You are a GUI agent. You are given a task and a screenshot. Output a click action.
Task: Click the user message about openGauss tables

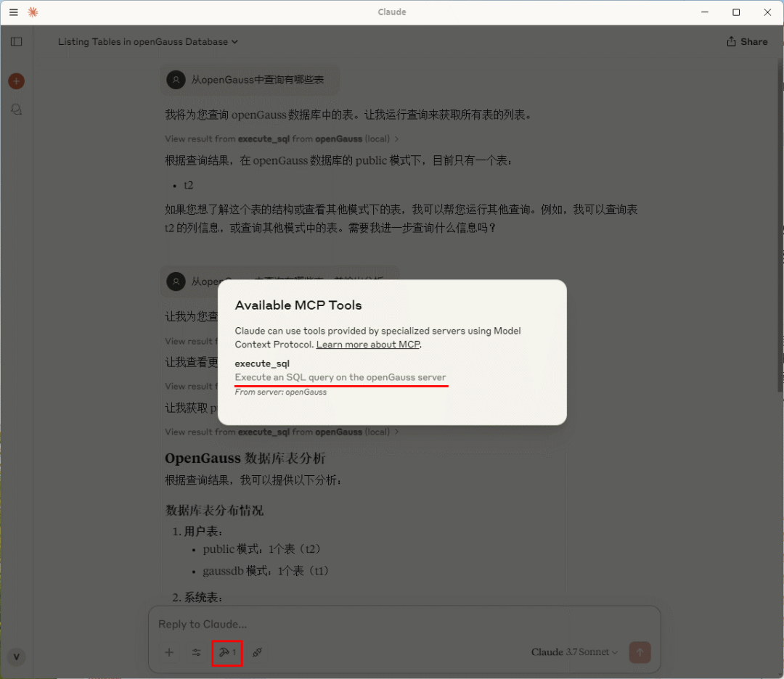coord(249,80)
